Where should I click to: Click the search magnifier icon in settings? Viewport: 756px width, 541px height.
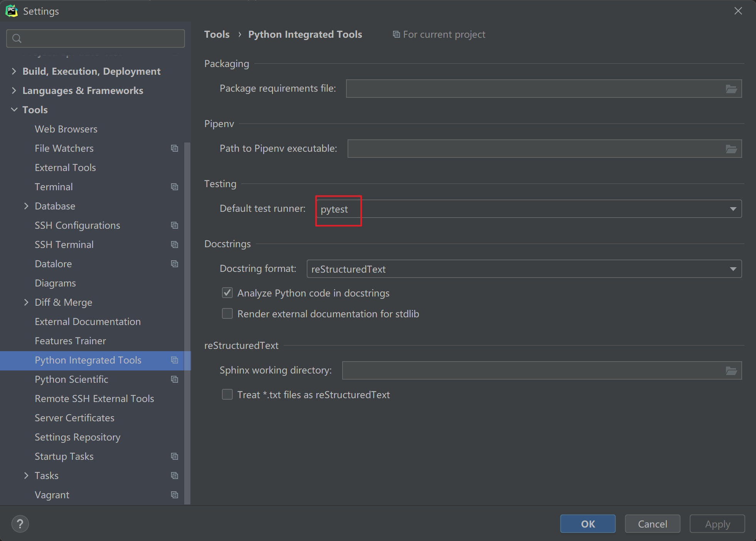pos(17,39)
